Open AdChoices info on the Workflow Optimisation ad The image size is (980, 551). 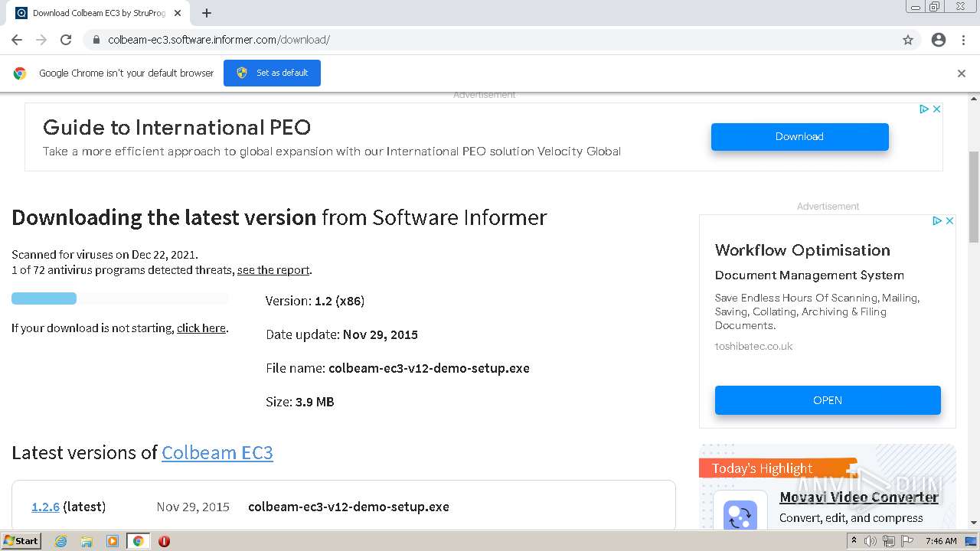pos(937,220)
